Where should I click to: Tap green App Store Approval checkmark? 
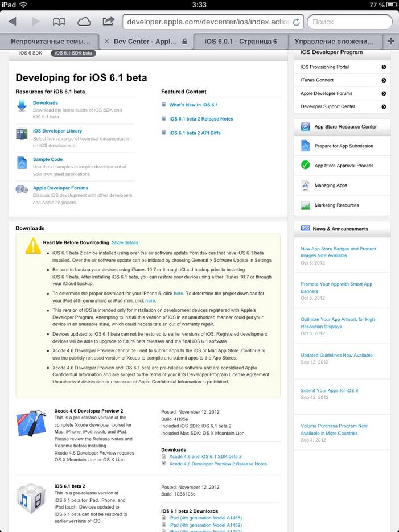point(305,165)
